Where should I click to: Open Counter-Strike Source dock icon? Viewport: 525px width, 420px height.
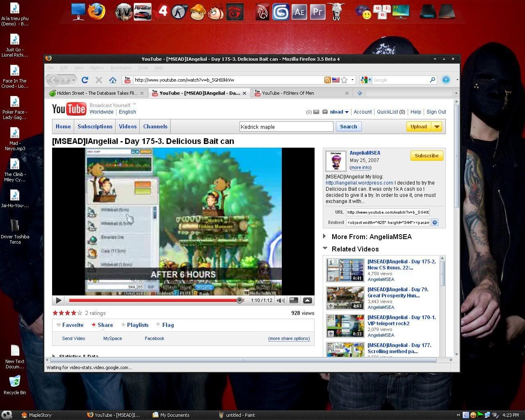[180, 12]
